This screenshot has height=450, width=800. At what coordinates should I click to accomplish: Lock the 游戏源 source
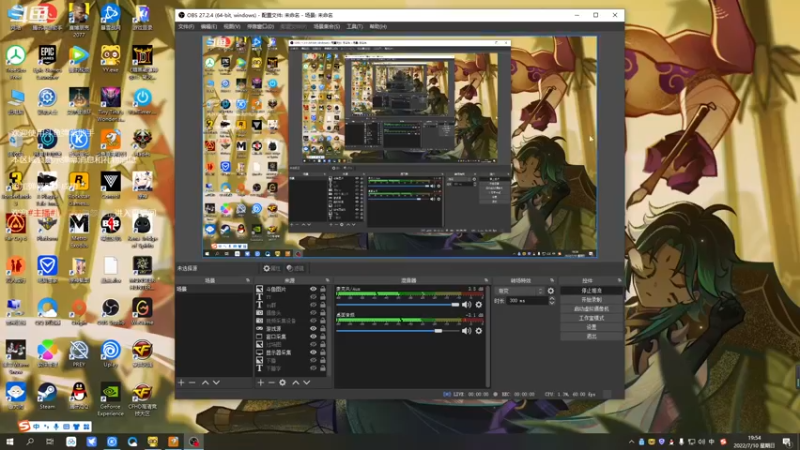coord(322,329)
